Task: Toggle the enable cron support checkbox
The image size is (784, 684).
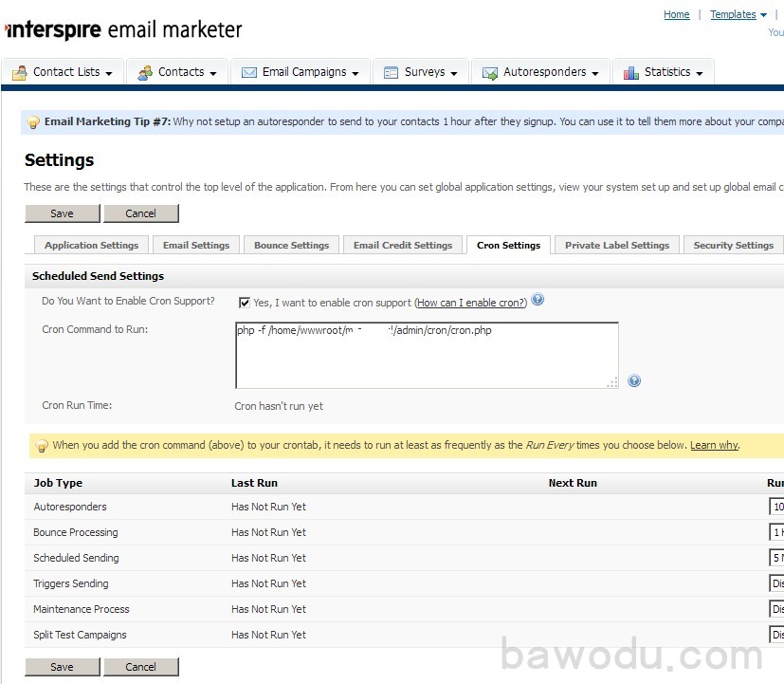Action: coord(245,303)
